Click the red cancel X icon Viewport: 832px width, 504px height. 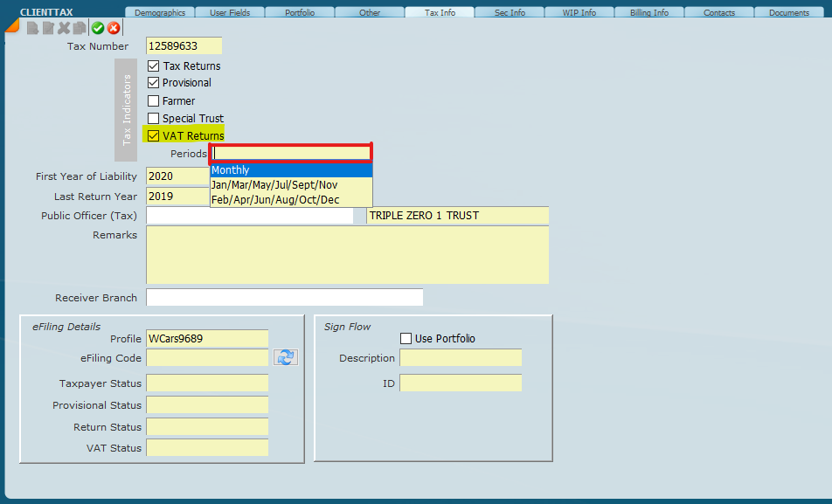tap(114, 28)
